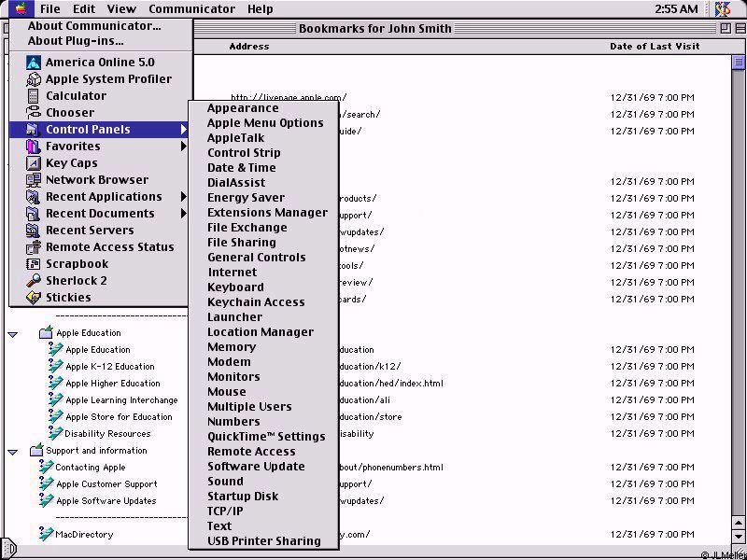Collapse the Support and information folder
Screen dimensions: 747x560
[x=13, y=451]
